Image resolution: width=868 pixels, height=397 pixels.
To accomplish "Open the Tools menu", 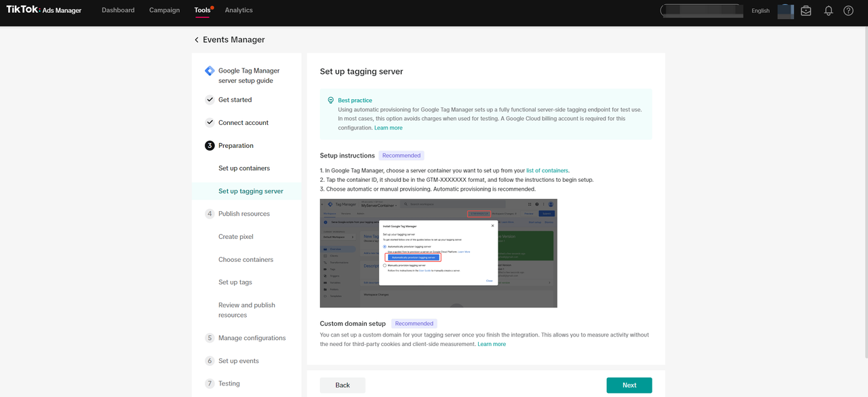I will point(202,10).
